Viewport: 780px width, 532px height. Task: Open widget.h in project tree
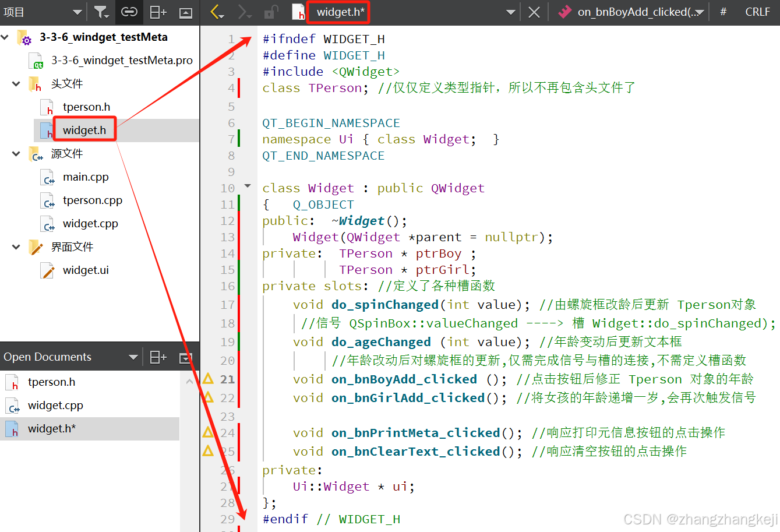[x=84, y=131]
